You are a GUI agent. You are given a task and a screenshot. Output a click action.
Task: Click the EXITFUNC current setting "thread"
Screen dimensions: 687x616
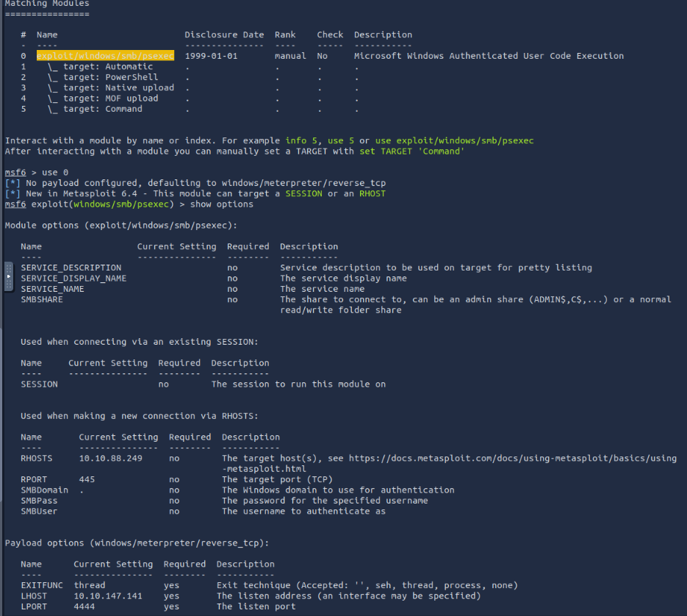(90, 585)
